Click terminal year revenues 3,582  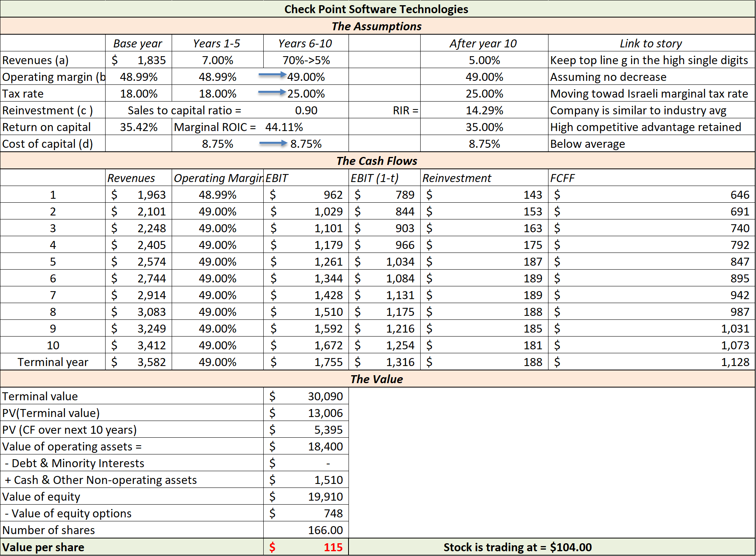(x=151, y=362)
